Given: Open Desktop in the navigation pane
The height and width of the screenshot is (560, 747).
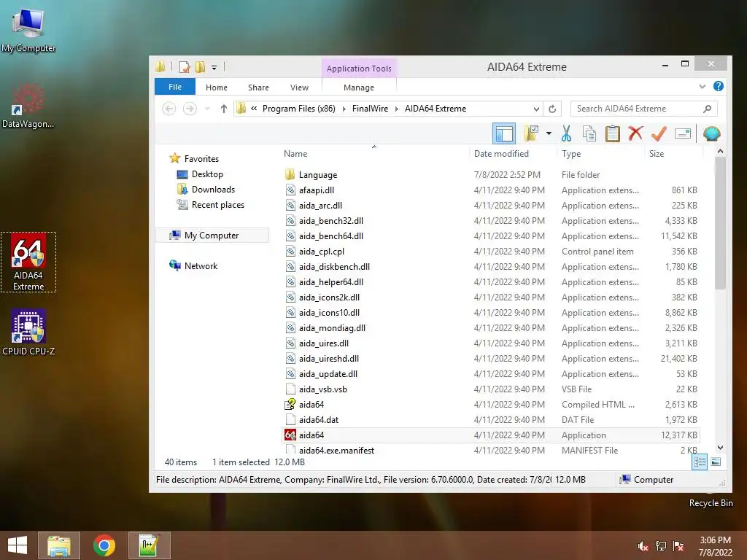Looking at the screenshot, I should pos(206,174).
